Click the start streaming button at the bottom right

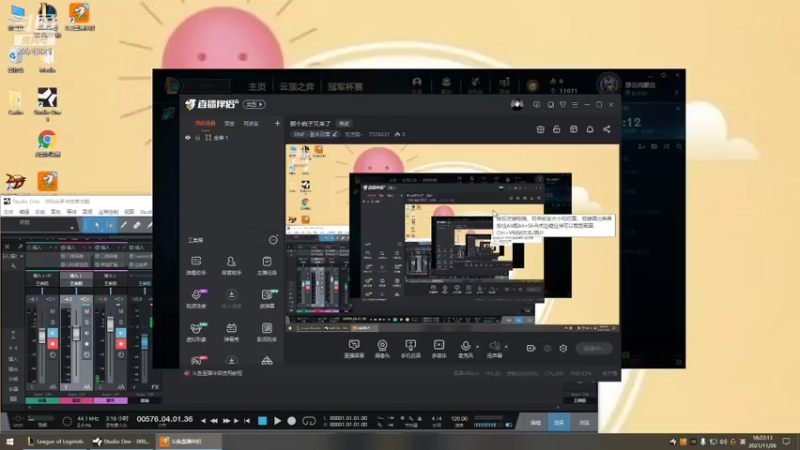coord(593,348)
